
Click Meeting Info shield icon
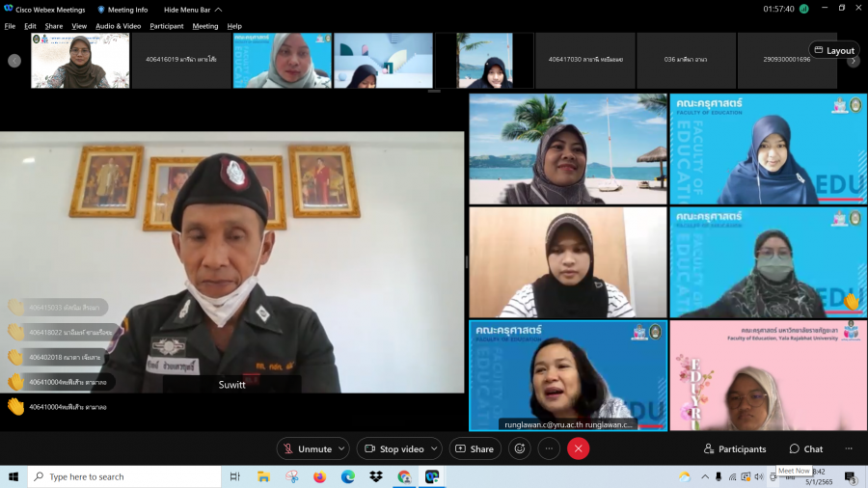[x=101, y=10]
